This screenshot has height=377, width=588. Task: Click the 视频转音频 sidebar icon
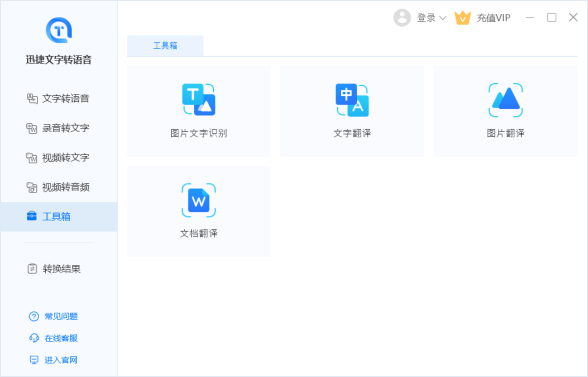click(32, 187)
